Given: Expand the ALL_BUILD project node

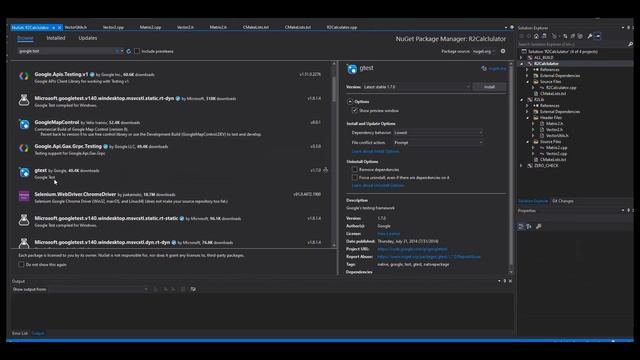Looking at the screenshot, I should click(x=522, y=58).
